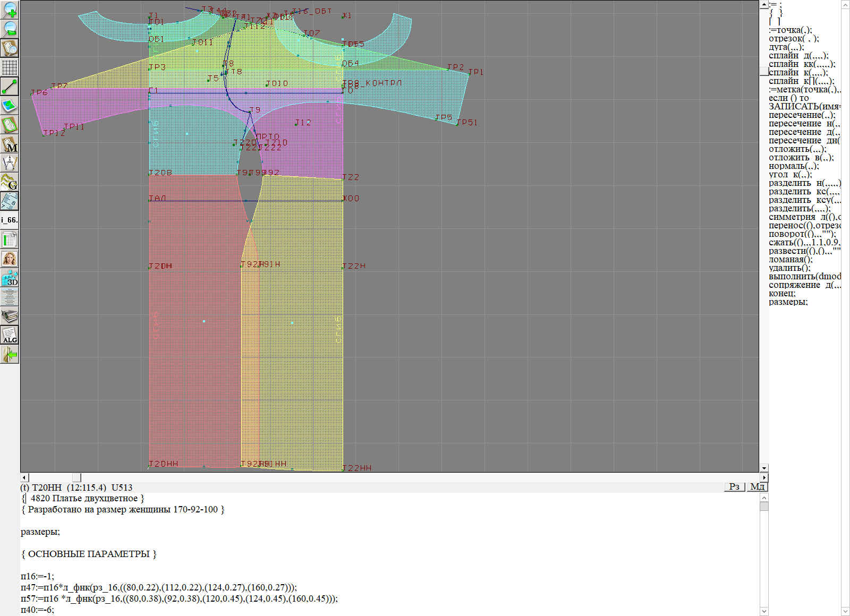Click the i_66. toolbar button

pyautogui.click(x=10, y=220)
